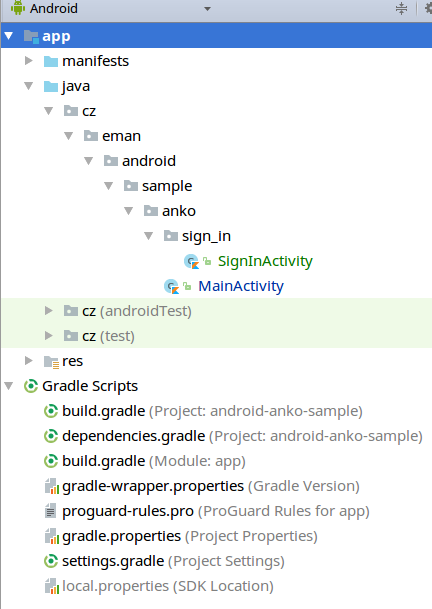This screenshot has height=609, width=432.
Task: Collapse the java folder
Action: pyautogui.click(x=28, y=86)
